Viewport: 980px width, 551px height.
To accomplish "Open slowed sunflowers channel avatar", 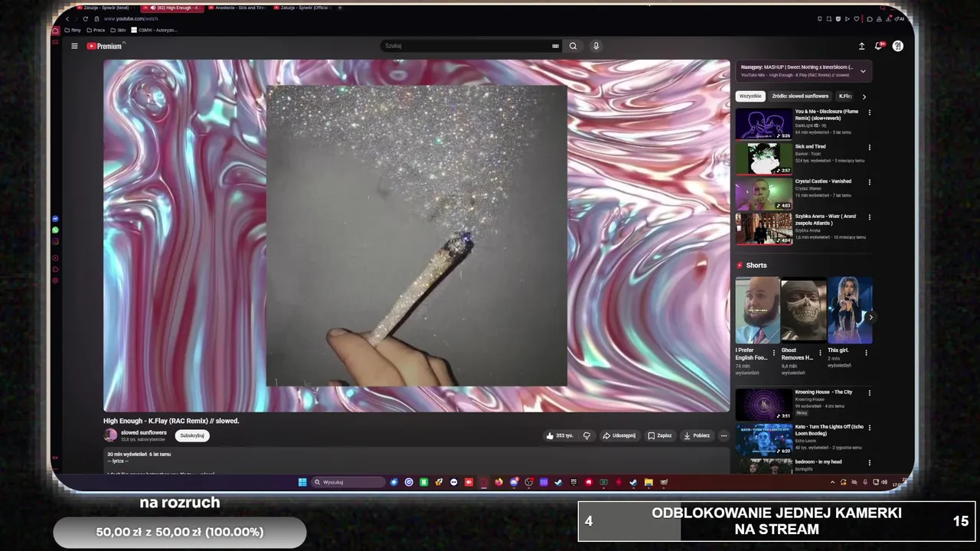I will (110, 435).
